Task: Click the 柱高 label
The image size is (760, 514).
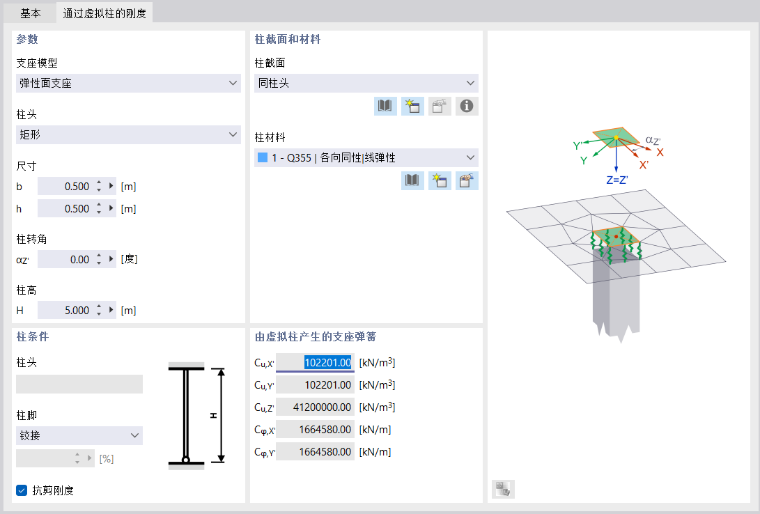Action: pos(26,290)
